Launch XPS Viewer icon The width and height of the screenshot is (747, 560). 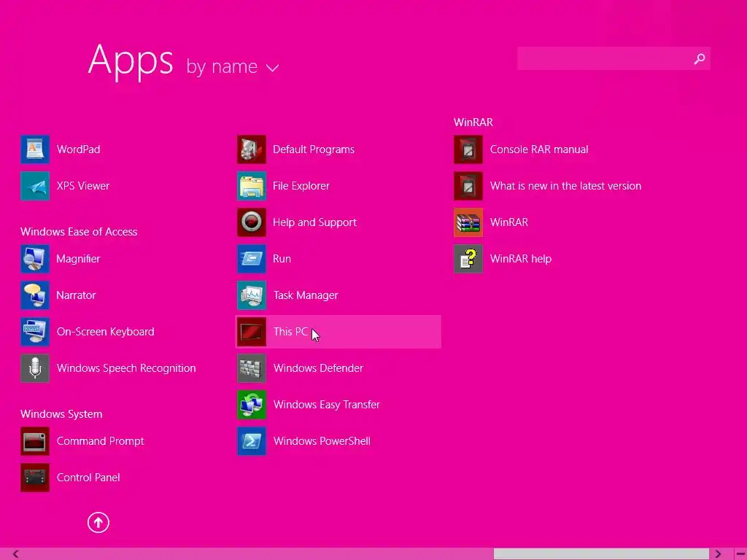coord(35,186)
